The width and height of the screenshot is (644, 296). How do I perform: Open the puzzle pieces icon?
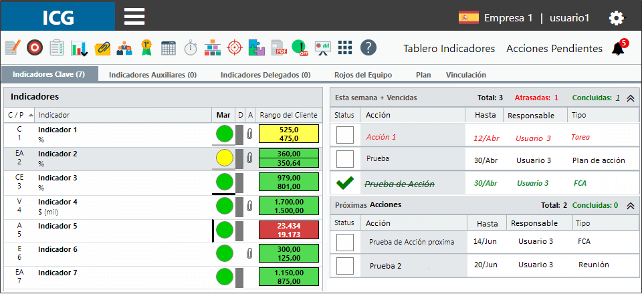(x=257, y=48)
